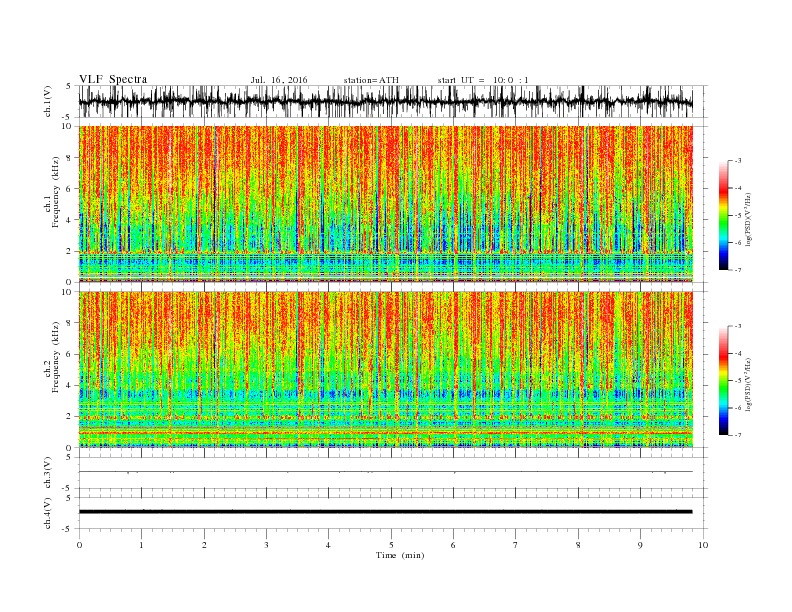Click the ch.2 color bar "log(PSD)(V²/Hz)" label
Viewport: 792px width, 612px height.
point(750,383)
